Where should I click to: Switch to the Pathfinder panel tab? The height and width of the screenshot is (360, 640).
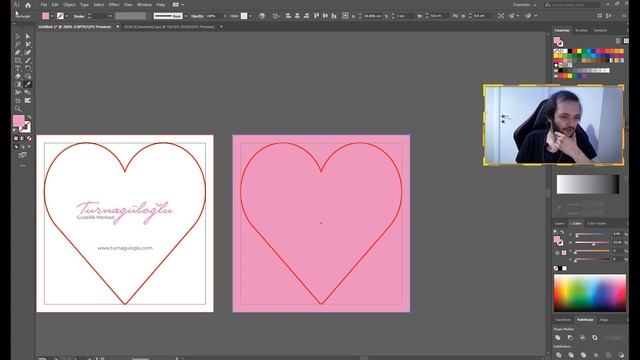(x=585, y=320)
